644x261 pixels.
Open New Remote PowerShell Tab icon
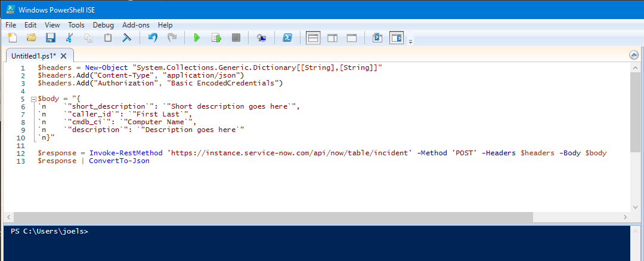262,38
